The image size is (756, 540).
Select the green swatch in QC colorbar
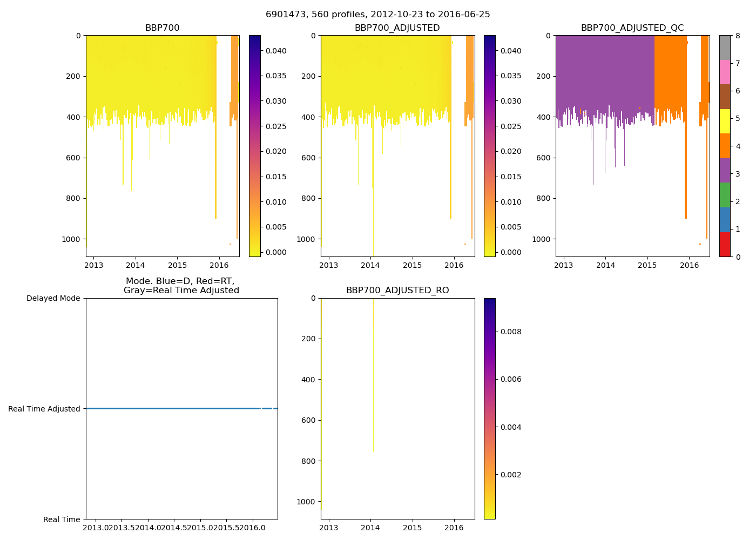(x=725, y=195)
